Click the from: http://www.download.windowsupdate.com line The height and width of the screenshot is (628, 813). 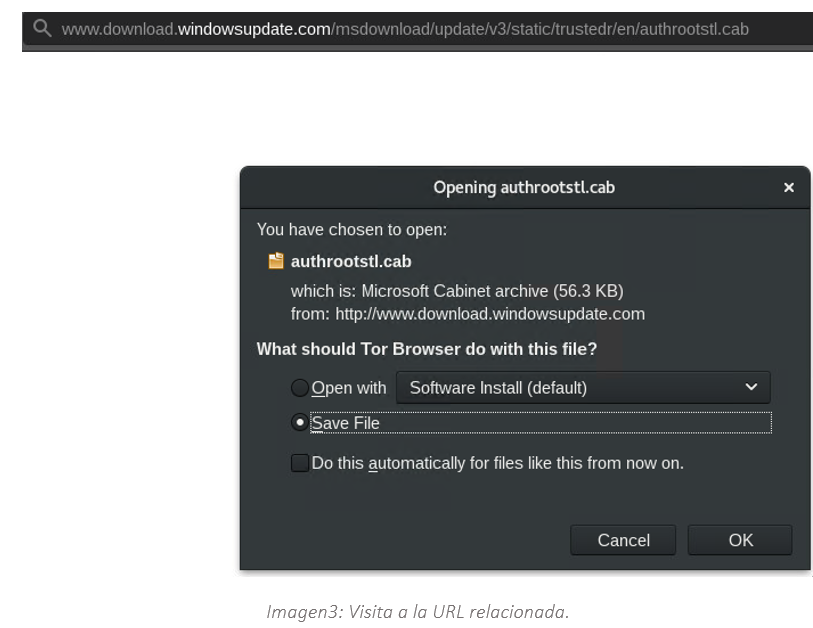(x=467, y=314)
